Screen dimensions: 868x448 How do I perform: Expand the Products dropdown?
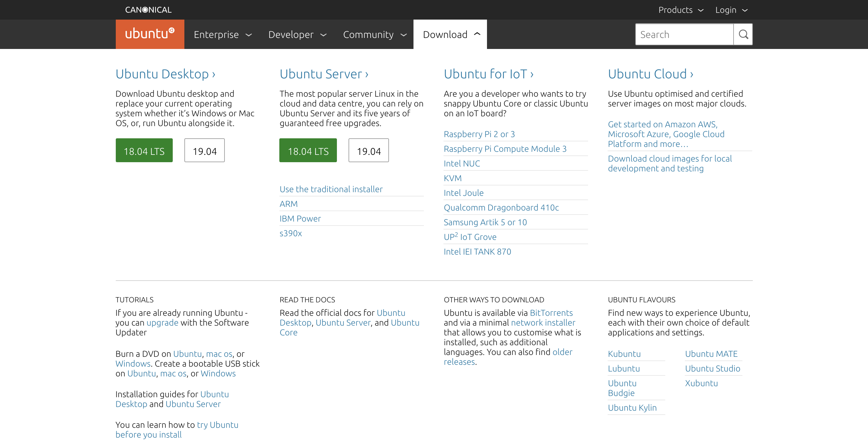681,10
